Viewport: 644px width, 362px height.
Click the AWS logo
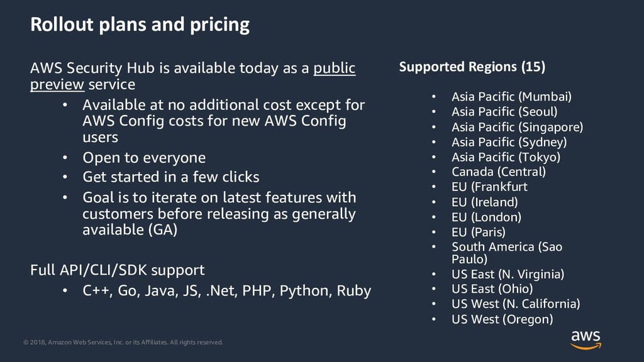pos(586,340)
